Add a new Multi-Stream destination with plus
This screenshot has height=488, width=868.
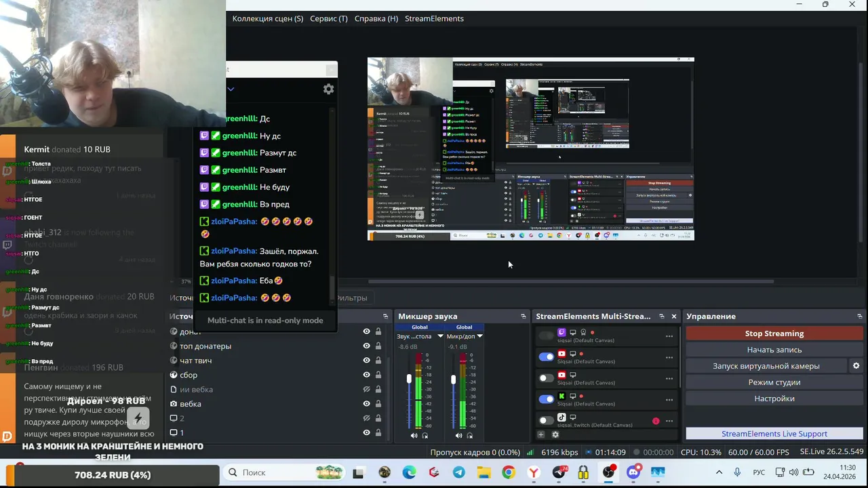coord(541,434)
